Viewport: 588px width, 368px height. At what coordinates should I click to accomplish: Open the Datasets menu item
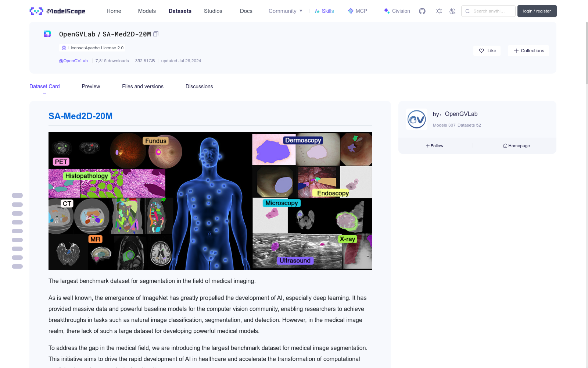[180, 11]
